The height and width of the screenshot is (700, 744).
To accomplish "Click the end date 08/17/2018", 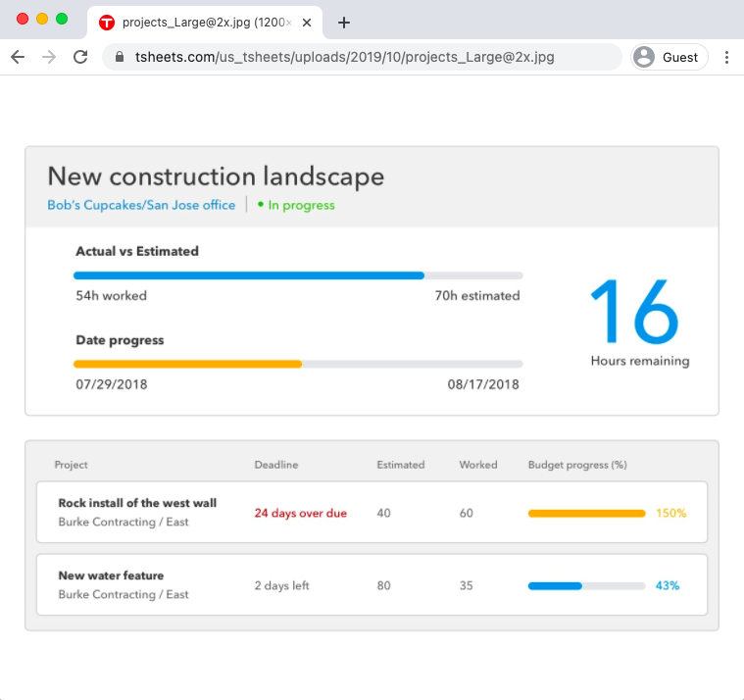I will click(x=483, y=384).
